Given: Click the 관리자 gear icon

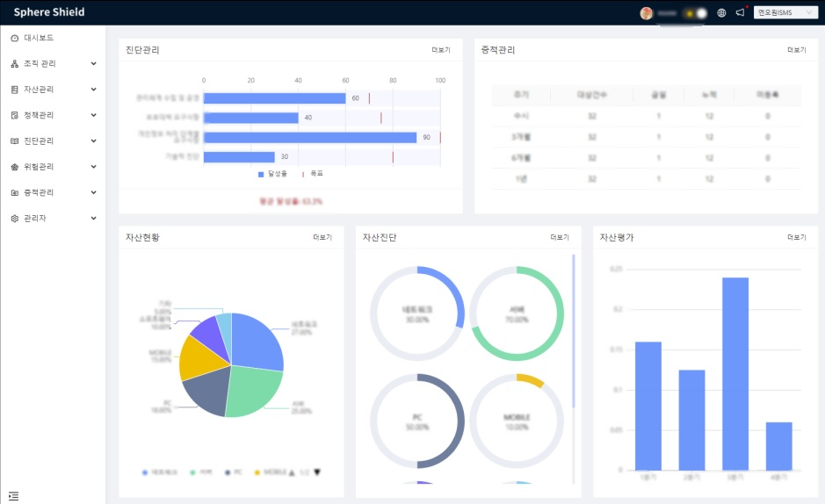Looking at the screenshot, I should point(15,218).
